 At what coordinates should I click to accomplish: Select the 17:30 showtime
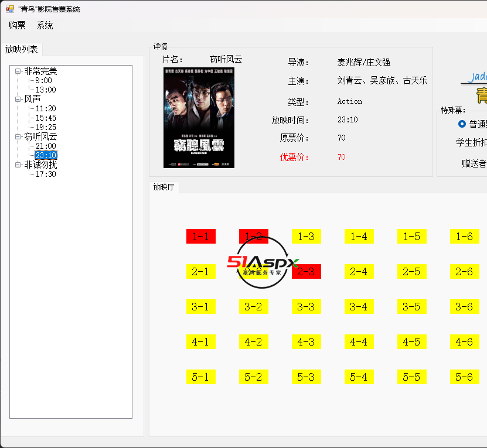tap(46, 174)
